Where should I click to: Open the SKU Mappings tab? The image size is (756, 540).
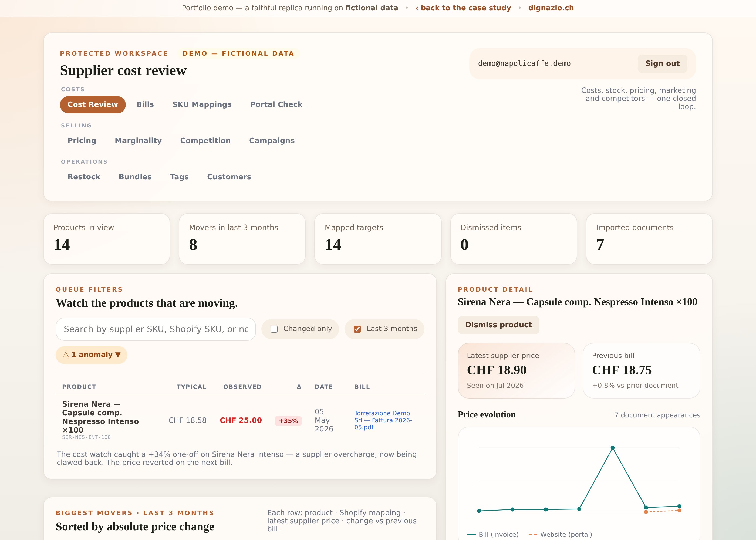(x=202, y=104)
